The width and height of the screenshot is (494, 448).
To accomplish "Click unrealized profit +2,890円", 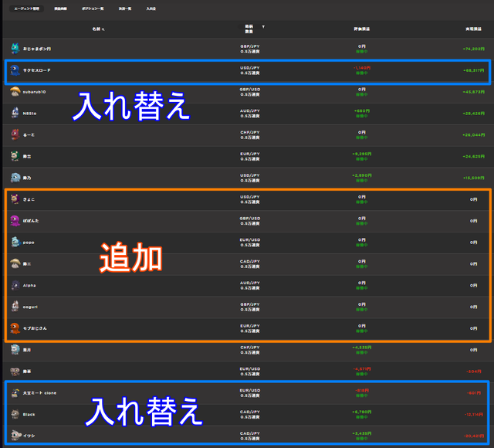I will point(362,175).
